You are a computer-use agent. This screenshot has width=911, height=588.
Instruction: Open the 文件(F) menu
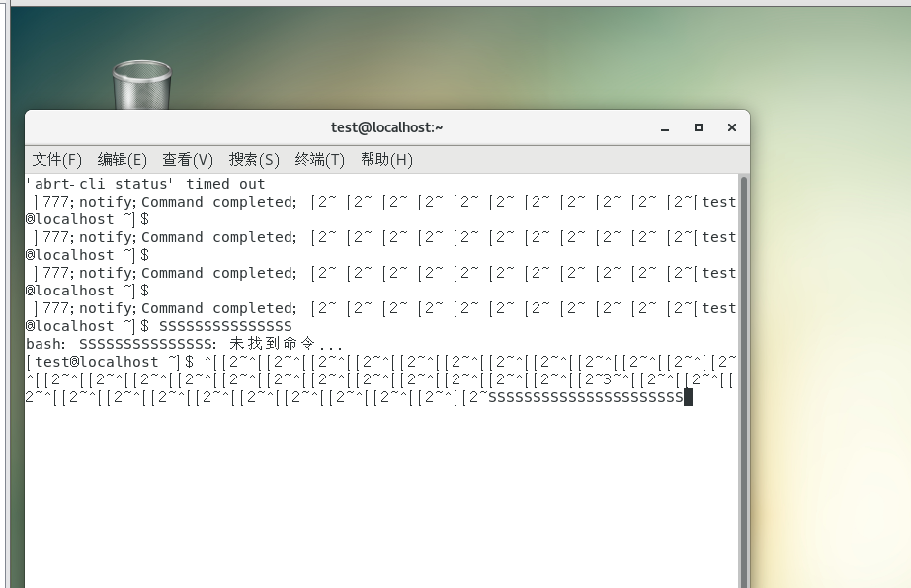pyautogui.click(x=57, y=160)
